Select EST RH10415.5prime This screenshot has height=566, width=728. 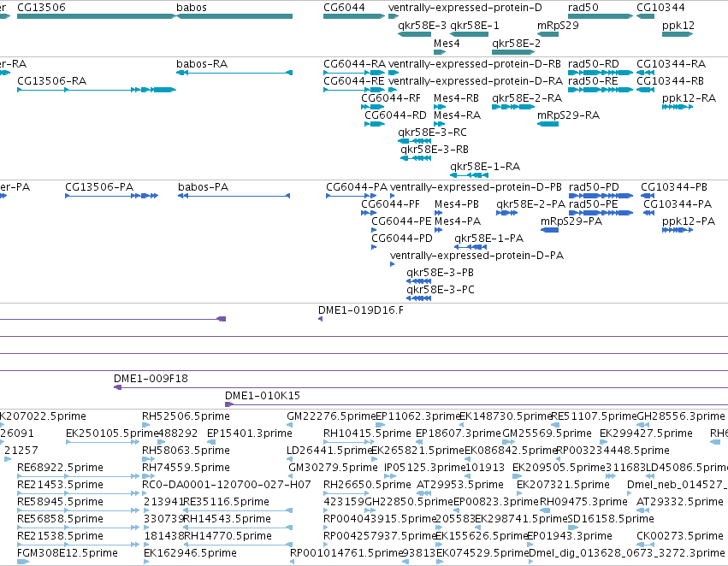click(348, 442)
